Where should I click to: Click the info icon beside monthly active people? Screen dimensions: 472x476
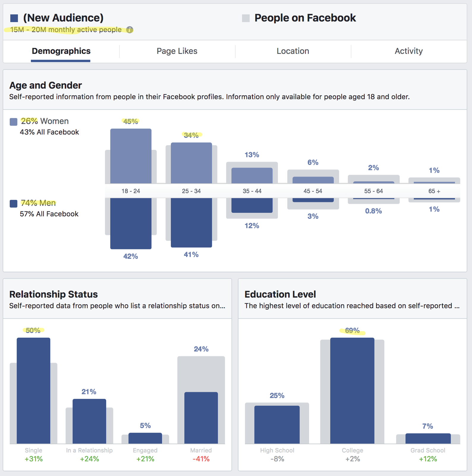130,30
